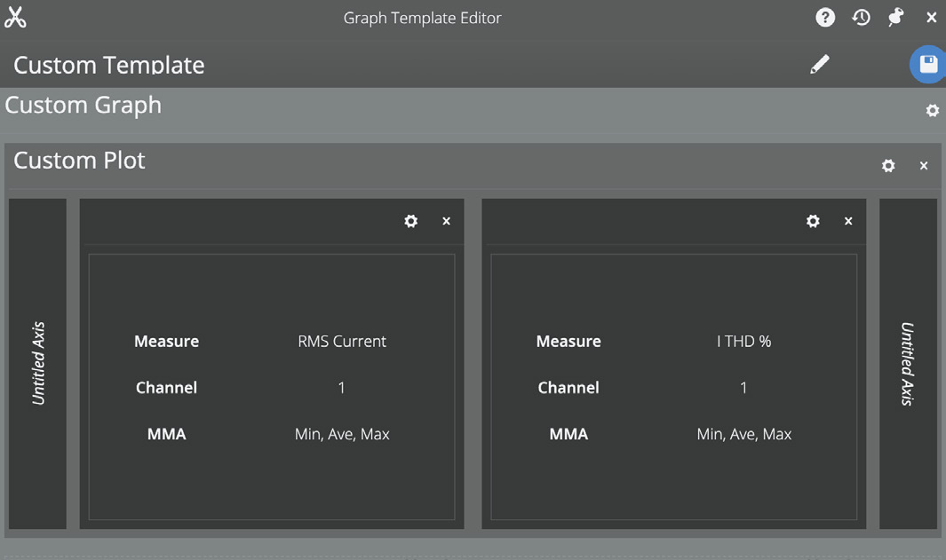Save the template using the floppy disk icon

[927, 64]
